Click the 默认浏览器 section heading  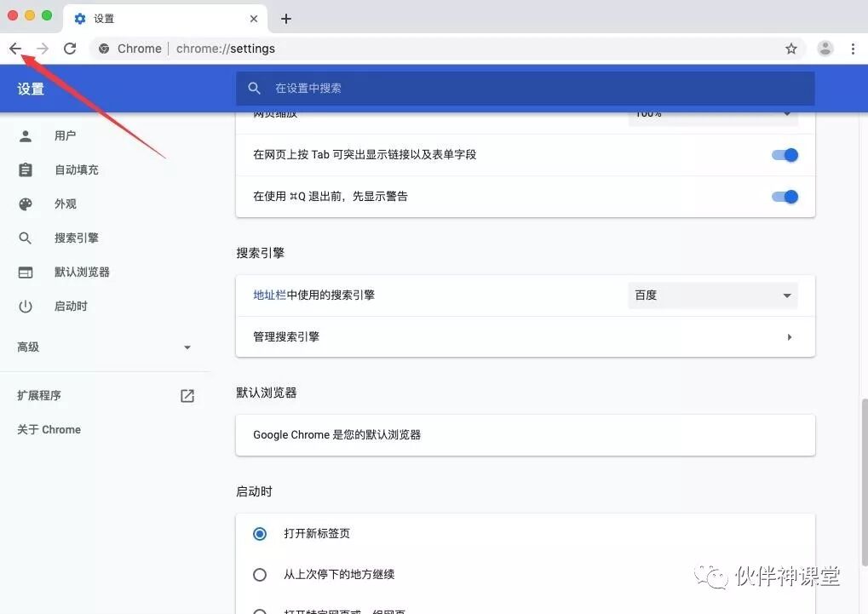[267, 393]
